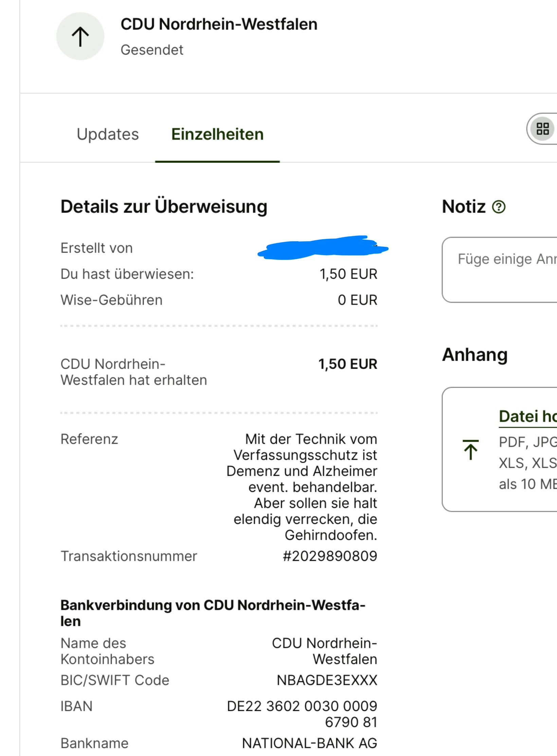Click the upload arrow icon in Anhang
This screenshot has width=557, height=756.
coord(471,449)
